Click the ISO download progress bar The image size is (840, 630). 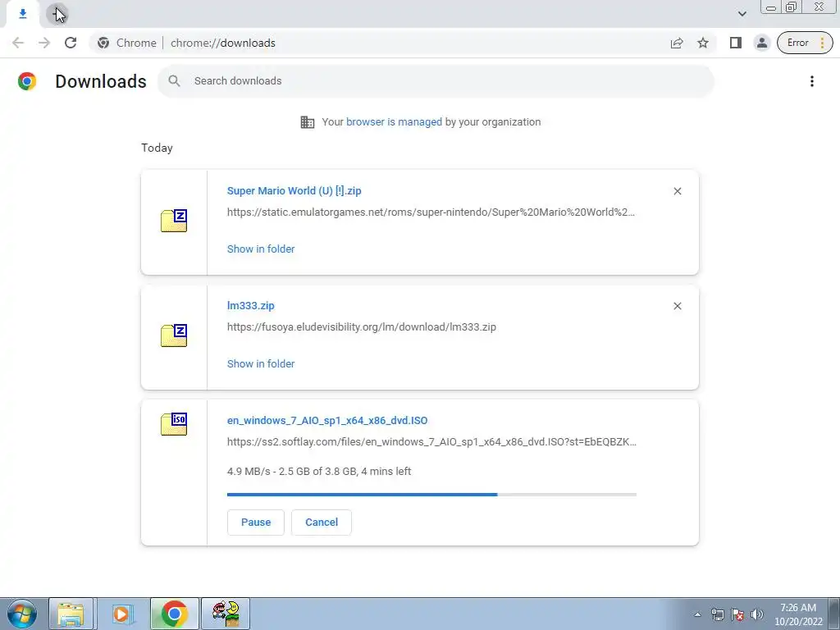(431, 495)
